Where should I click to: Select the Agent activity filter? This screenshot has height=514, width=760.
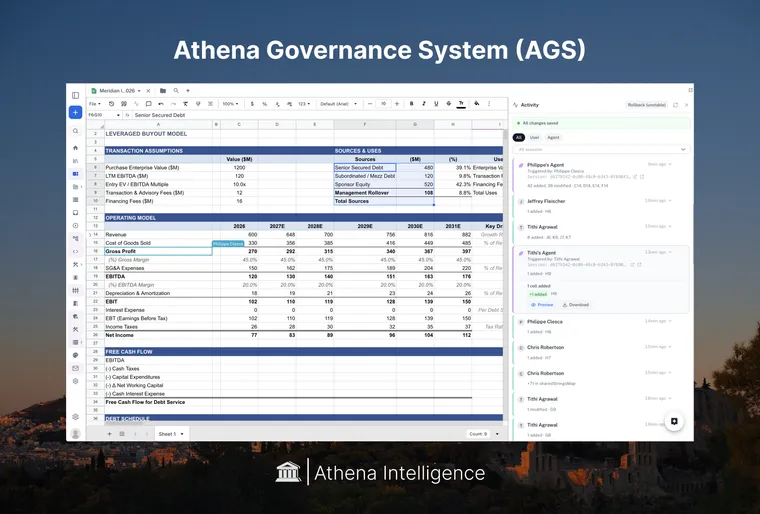tap(553, 138)
